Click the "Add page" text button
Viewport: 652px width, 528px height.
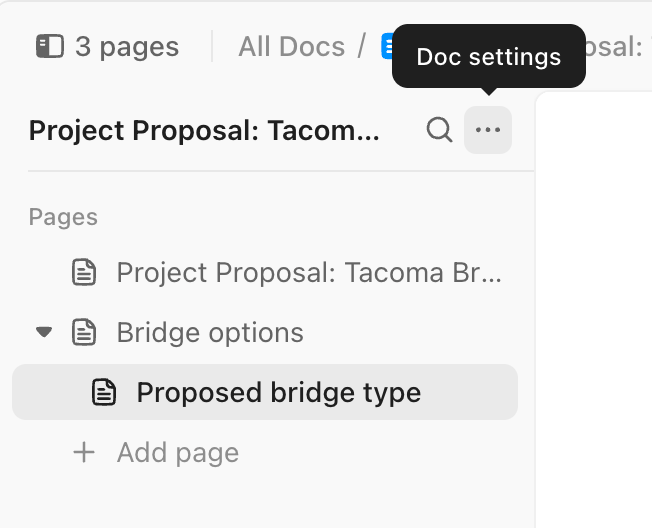177,452
